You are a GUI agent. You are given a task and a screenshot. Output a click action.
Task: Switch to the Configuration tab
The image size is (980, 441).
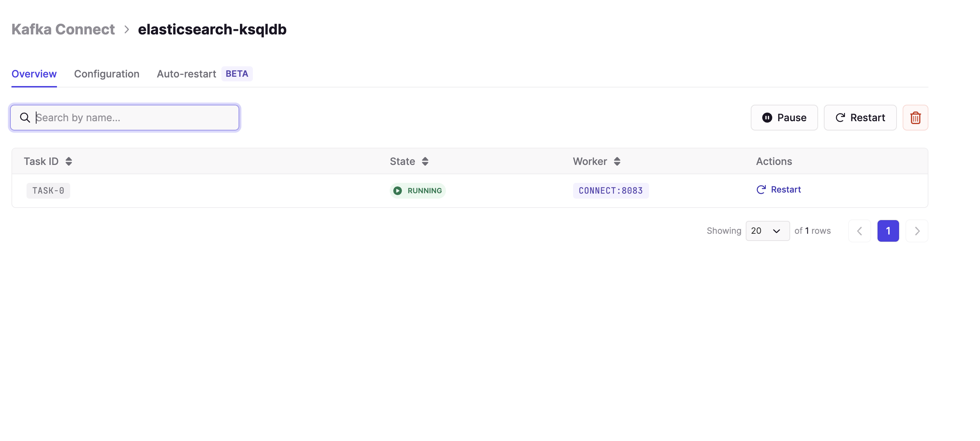[106, 74]
